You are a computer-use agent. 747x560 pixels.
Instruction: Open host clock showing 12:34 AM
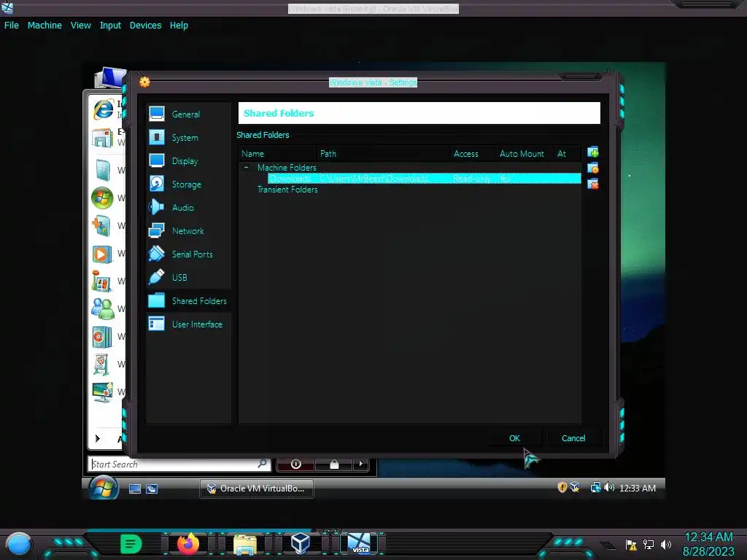pyautogui.click(x=708, y=544)
